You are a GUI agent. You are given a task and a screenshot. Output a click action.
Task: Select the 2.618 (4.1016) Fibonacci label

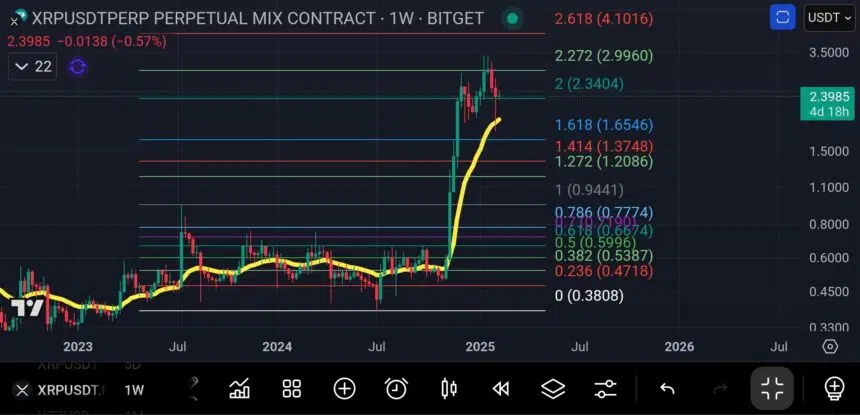click(x=604, y=19)
